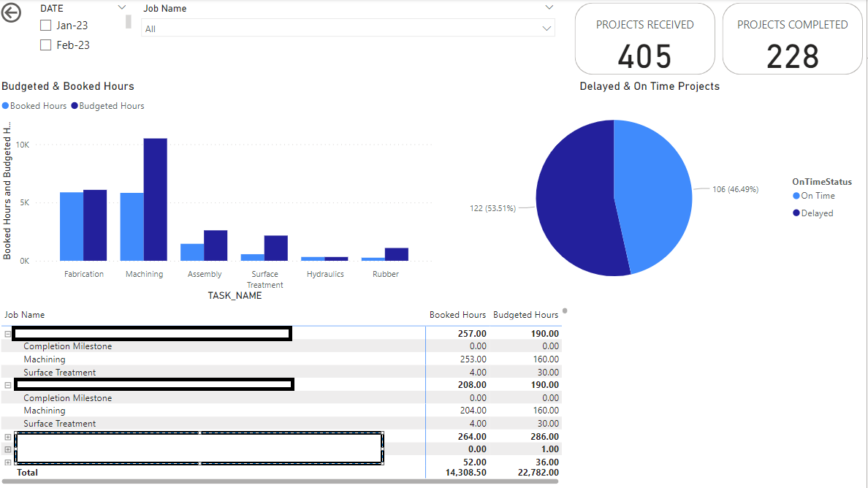
Task: Click the total budgeted hours value 22,782.00
Action: pos(538,473)
